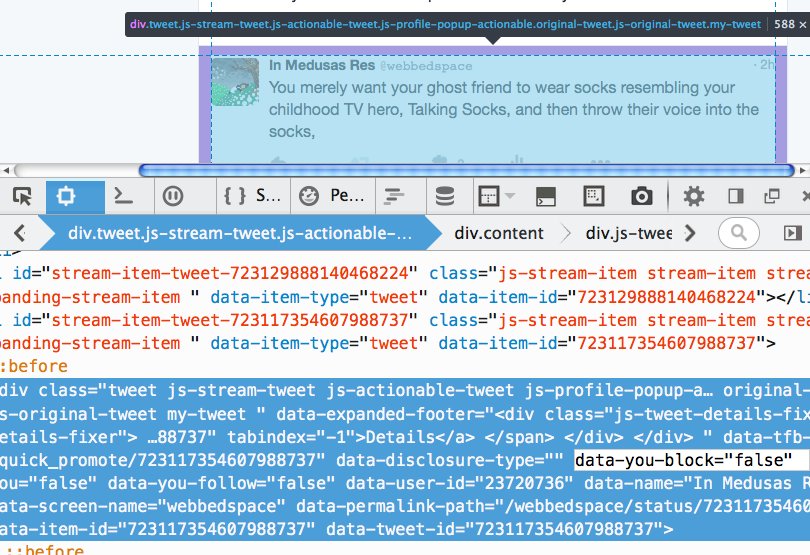Toggle the split console
Screen dimensions: 810x555
[546, 196]
